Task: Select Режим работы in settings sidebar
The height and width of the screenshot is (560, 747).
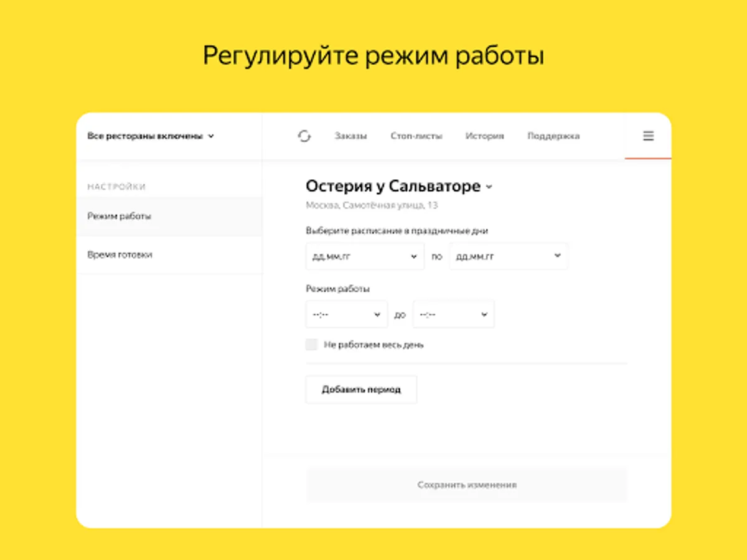Action: [169, 217]
